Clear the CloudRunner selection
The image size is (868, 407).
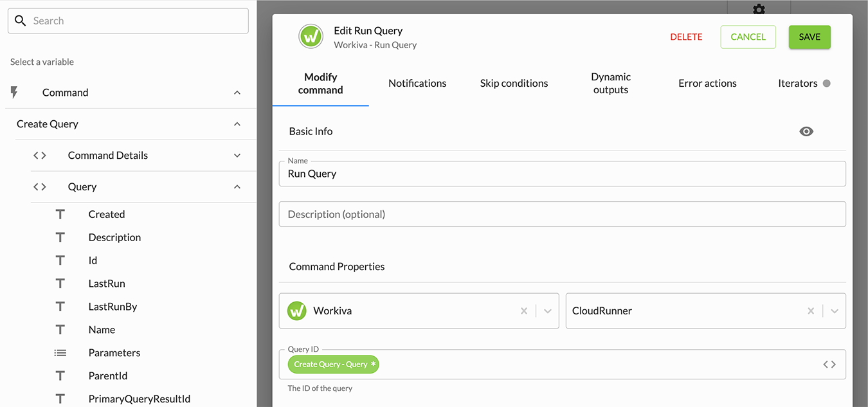pyautogui.click(x=811, y=311)
